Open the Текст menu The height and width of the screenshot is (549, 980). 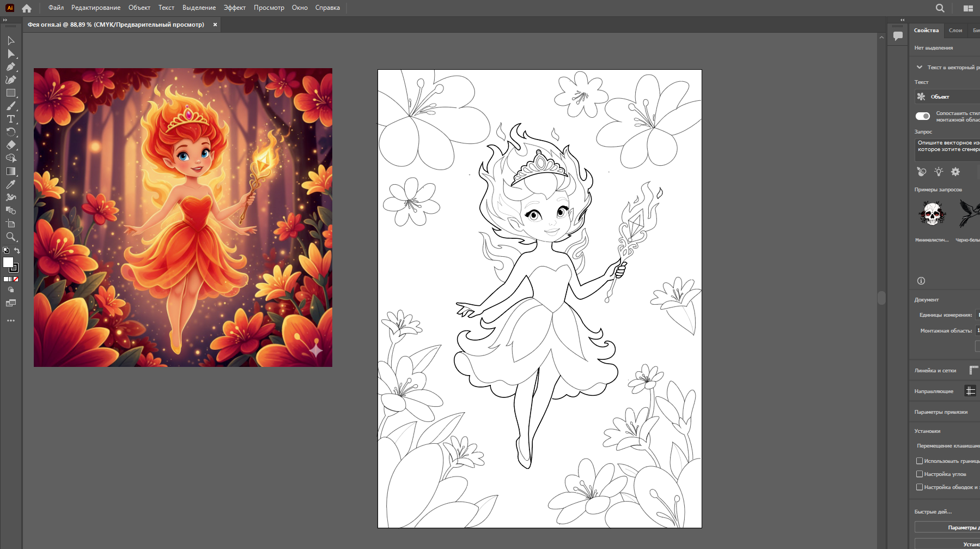point(166,8)
